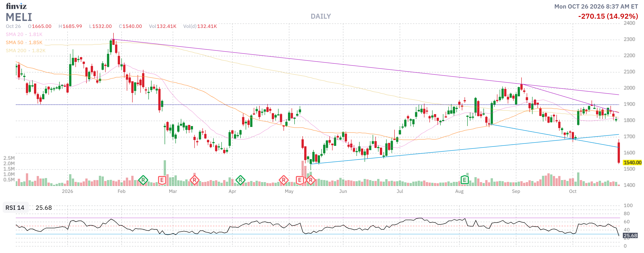Click the green R marker in early April
Screen dimensions: 644x253
(x=240, y=180)
